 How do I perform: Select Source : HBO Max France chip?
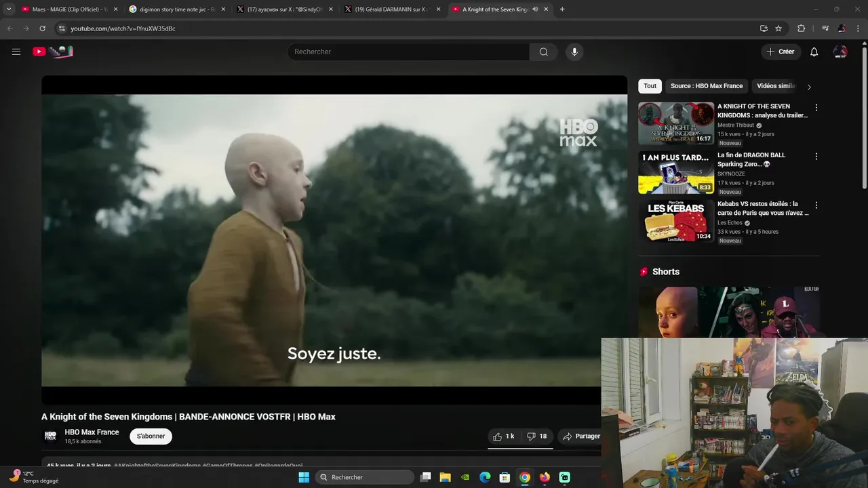pyautogui.click(x=707, y=86)
